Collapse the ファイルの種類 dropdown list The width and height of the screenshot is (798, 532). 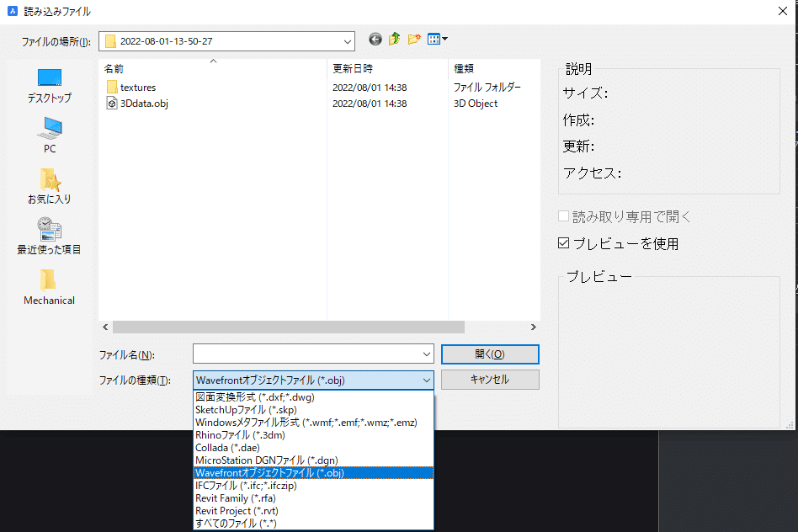coord(425,380)
